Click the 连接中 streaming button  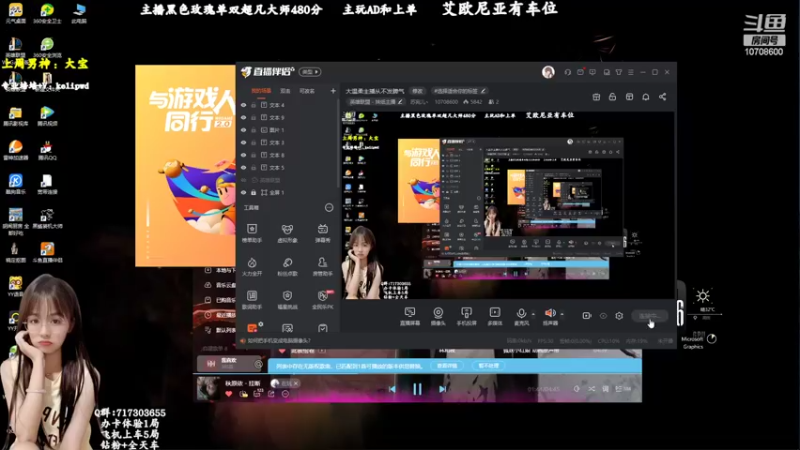tap(649, 316)
